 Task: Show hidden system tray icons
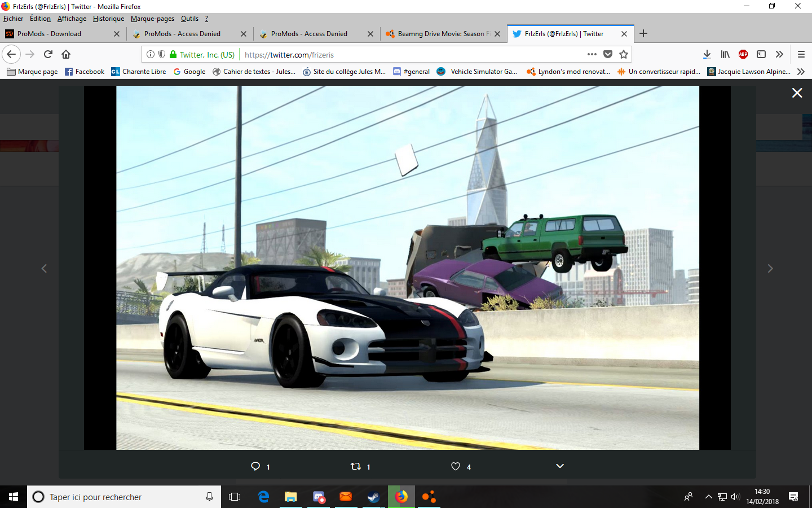coord(708,497)
